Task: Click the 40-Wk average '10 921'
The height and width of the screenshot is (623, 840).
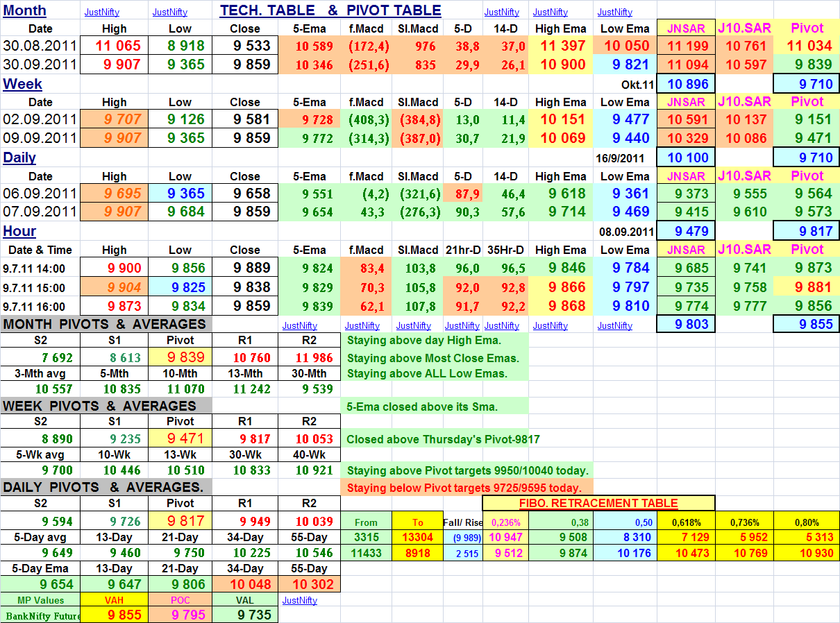Action: pos(310,470)
